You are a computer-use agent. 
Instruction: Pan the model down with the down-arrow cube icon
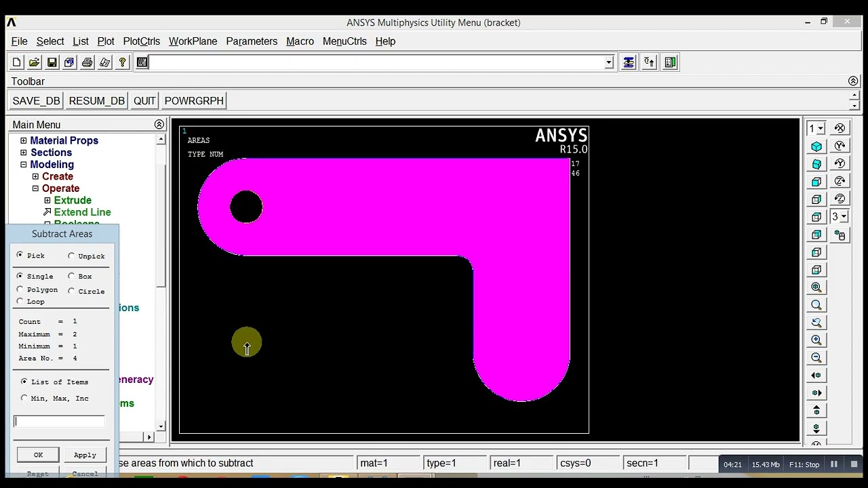[816, 428]
